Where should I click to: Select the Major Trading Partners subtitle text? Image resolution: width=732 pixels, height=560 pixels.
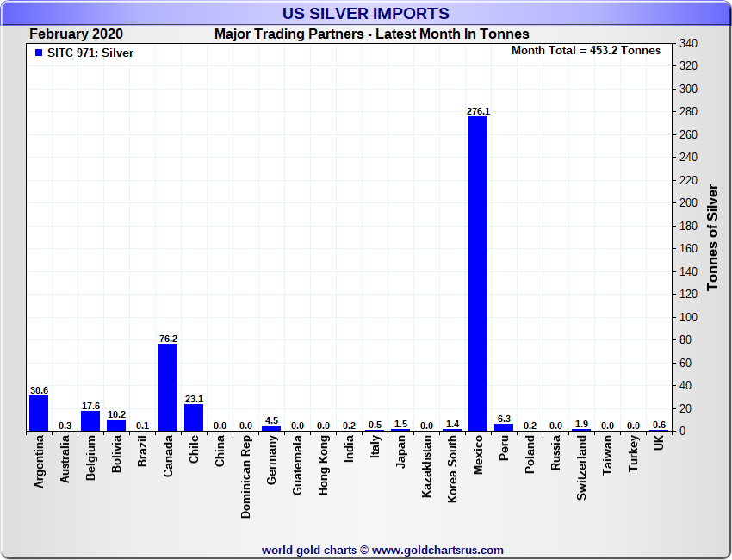click(371, 34)
